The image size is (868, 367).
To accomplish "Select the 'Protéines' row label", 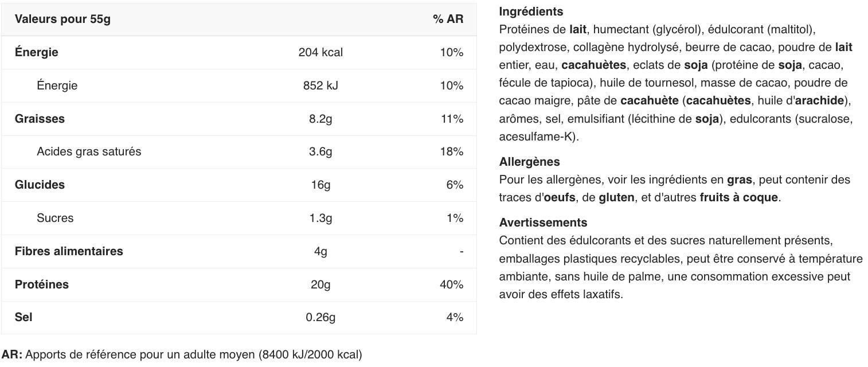I will click(42, 284).
